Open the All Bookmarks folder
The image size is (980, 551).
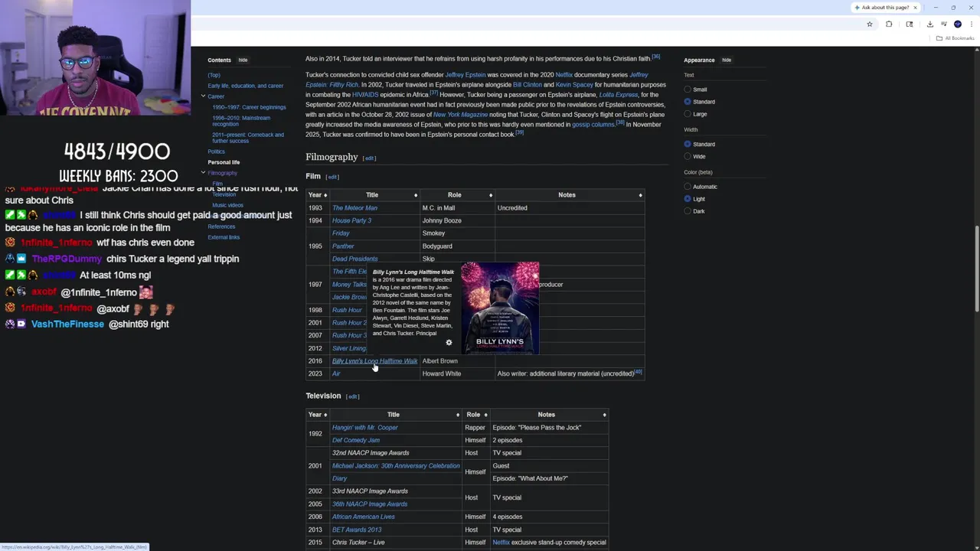(955, 38)
